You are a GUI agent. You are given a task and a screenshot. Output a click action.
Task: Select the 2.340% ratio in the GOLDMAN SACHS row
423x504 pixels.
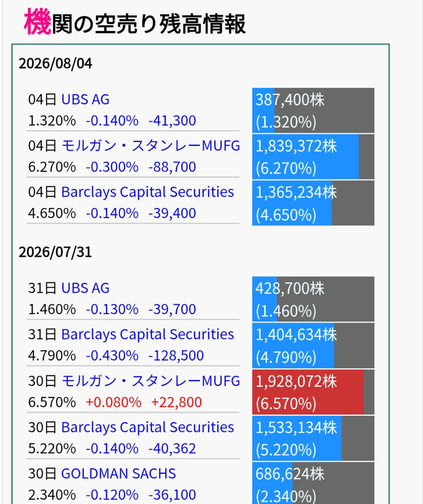click(52, 495)
